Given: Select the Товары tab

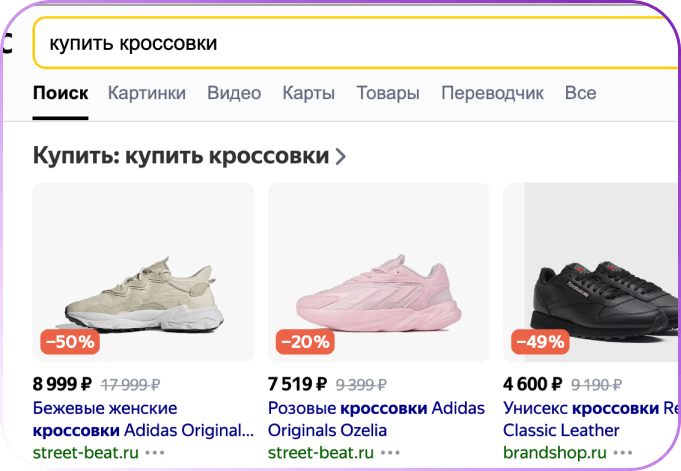Looking at the screenshot, I should (388, 93).
